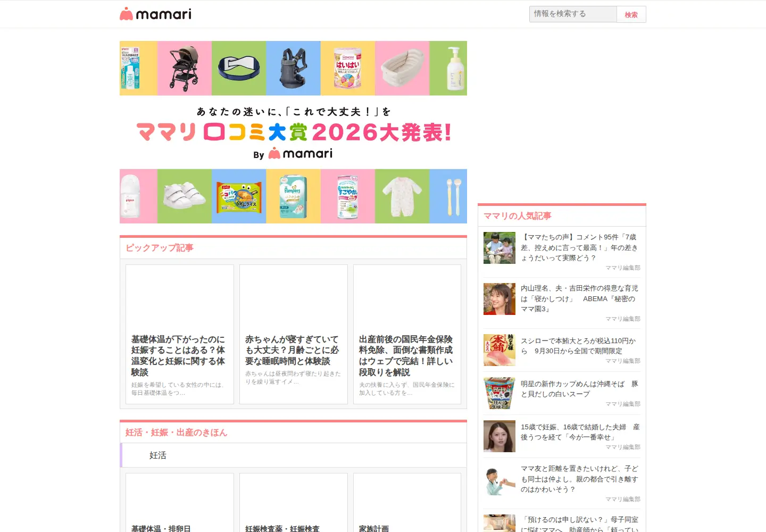766x532 pixels.
Task: Open the 15歳で妊娠、16歳で結婚 article
Action: (579, 432)
